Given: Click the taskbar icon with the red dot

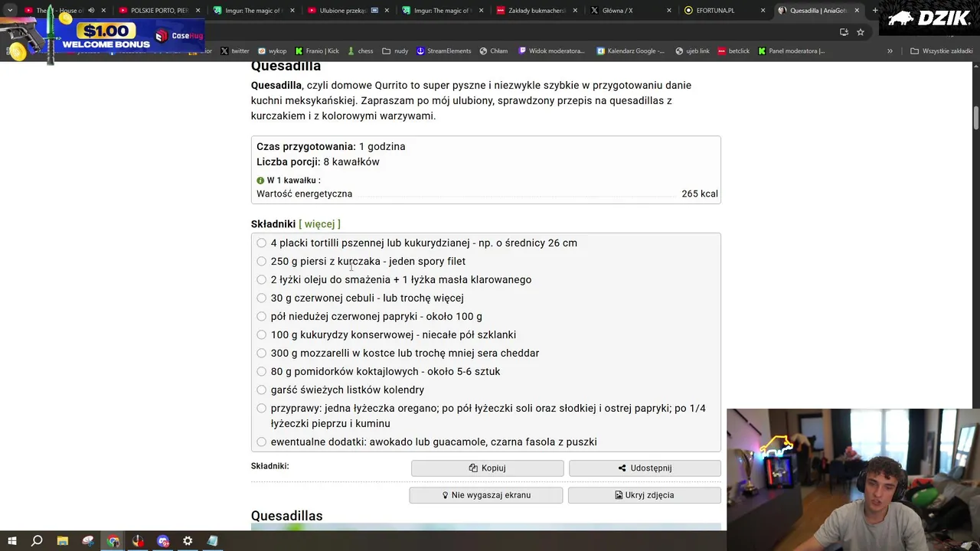Looking at the screenshot, I should click(138, 541).
